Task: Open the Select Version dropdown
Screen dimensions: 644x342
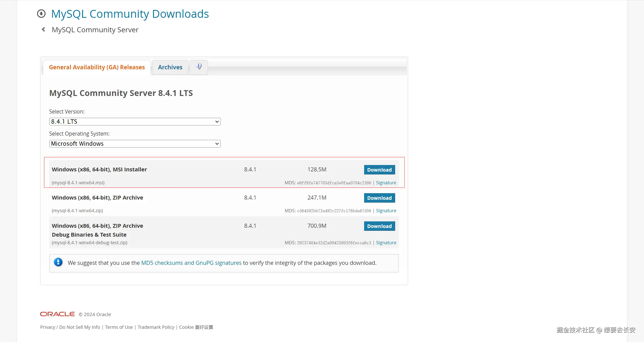Action: [x=135, y=122]
